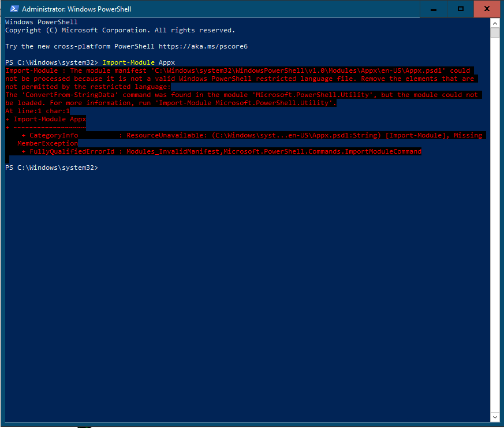Click 'ResourceUnavailable:' in the error output
The image size is (504, 428).
[167, 135]
